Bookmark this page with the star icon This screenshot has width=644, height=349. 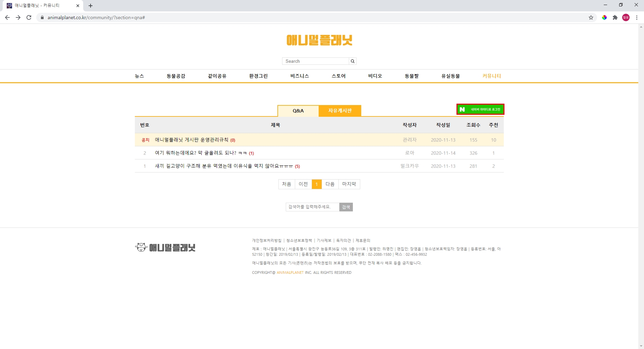[x=591, y=17]
